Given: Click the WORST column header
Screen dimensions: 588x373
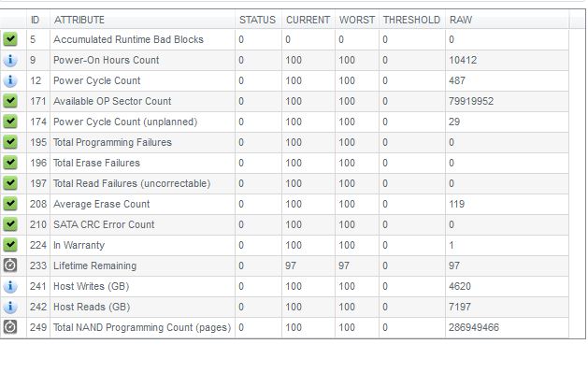Looking at the screenshot, I should click(357, 20).
